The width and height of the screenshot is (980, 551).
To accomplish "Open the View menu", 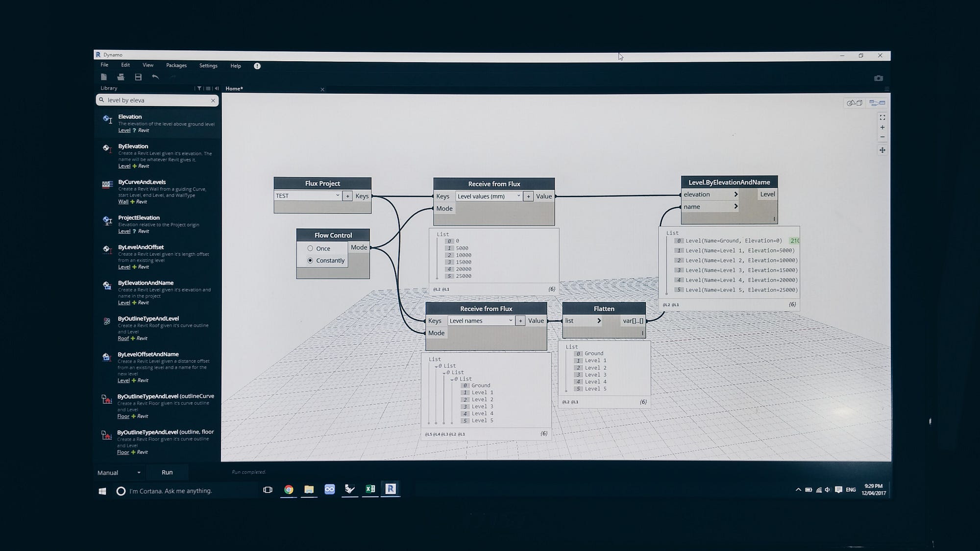I will click(148, 65).
